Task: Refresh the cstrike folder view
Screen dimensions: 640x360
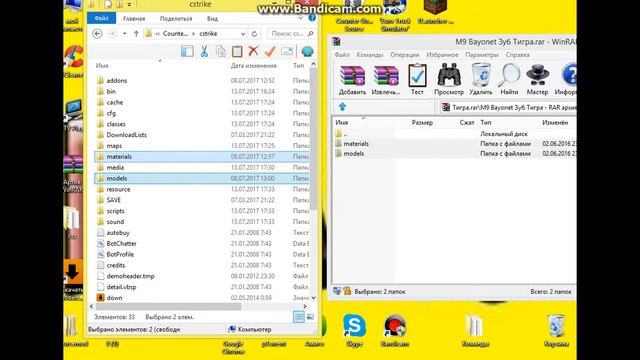Action: [x=254, y=33]
